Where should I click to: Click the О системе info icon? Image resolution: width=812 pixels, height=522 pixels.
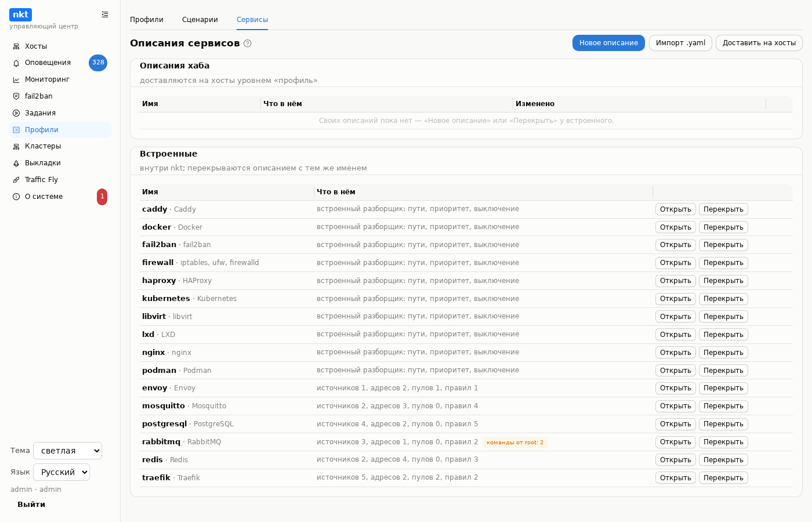click(16, 197)
